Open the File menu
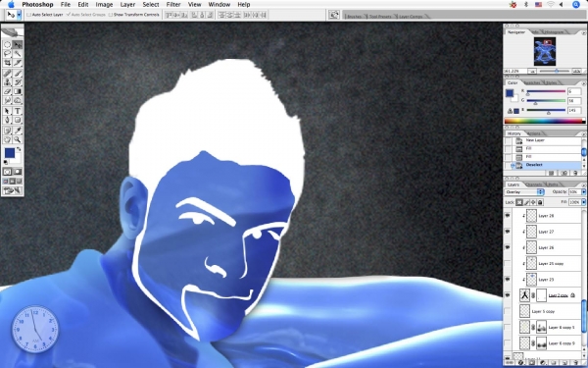 pyautogui.click(x=66, y=5)
